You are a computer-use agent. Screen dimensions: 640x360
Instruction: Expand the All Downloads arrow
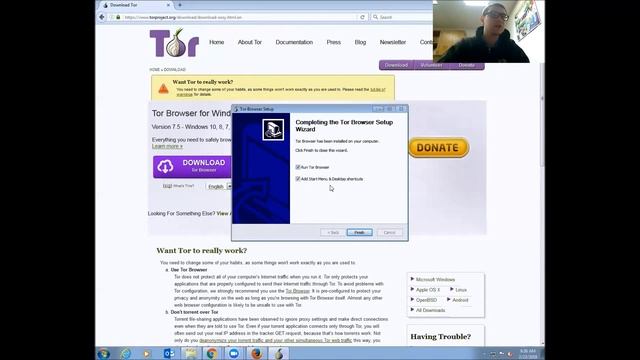[412, 310]
